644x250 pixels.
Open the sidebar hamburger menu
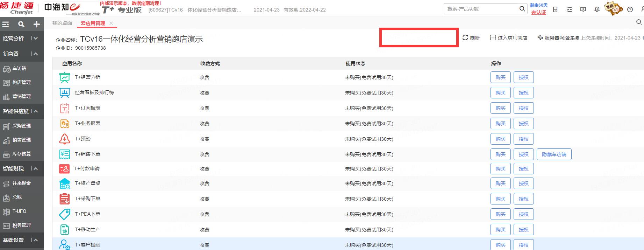pos(6,24)
